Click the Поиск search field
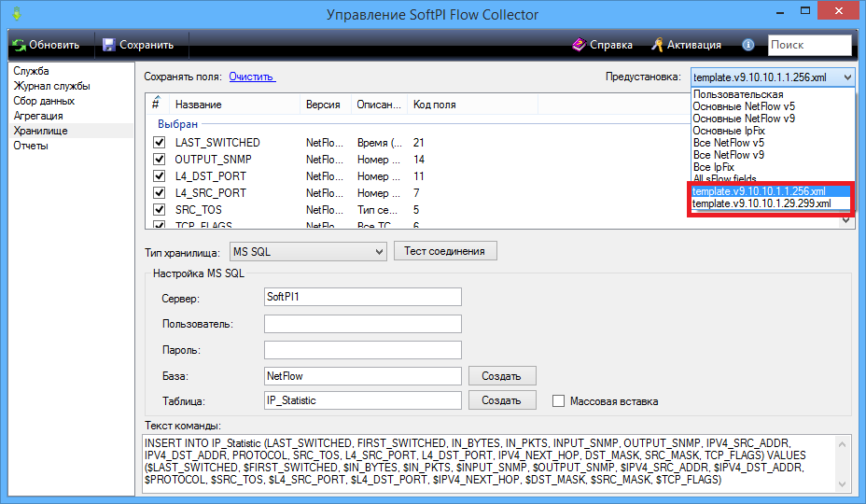Viewport: 866px width, 504px height. point(809,45)
